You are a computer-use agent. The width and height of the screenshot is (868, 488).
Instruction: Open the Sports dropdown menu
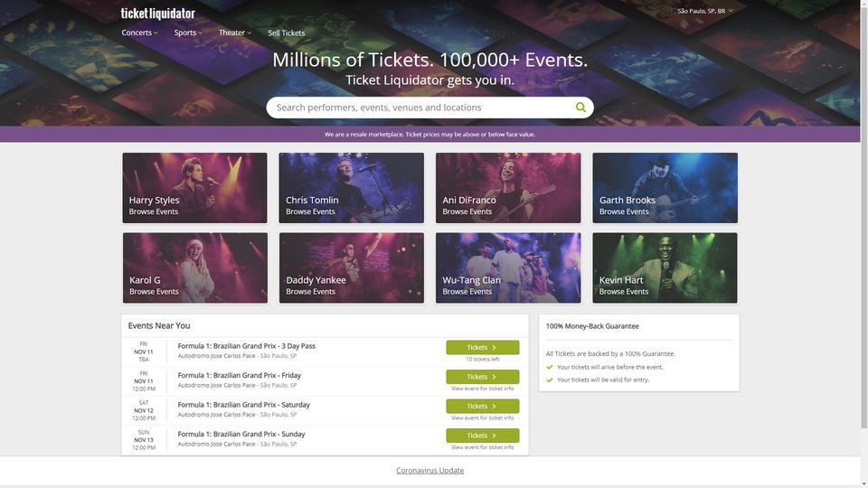point(188,33)
